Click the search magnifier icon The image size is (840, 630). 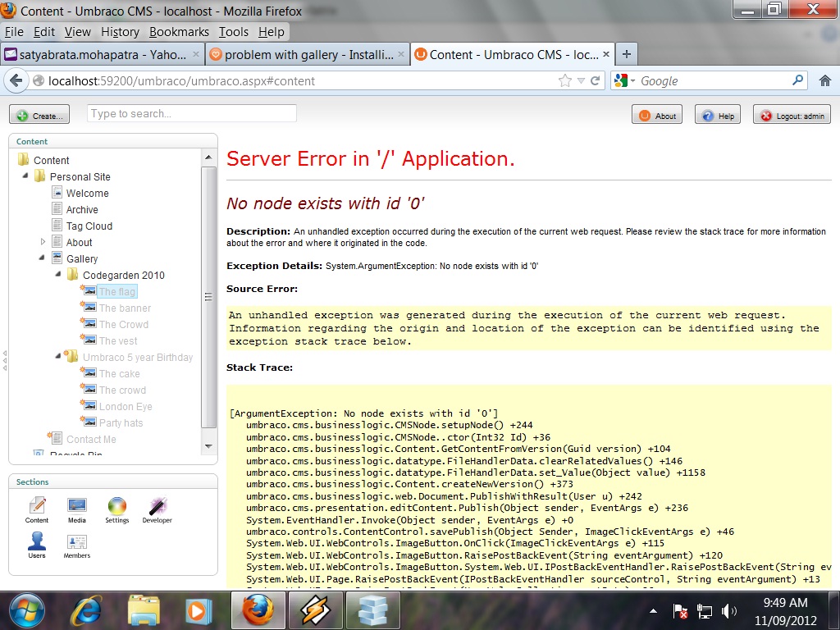tap(797, 80)
